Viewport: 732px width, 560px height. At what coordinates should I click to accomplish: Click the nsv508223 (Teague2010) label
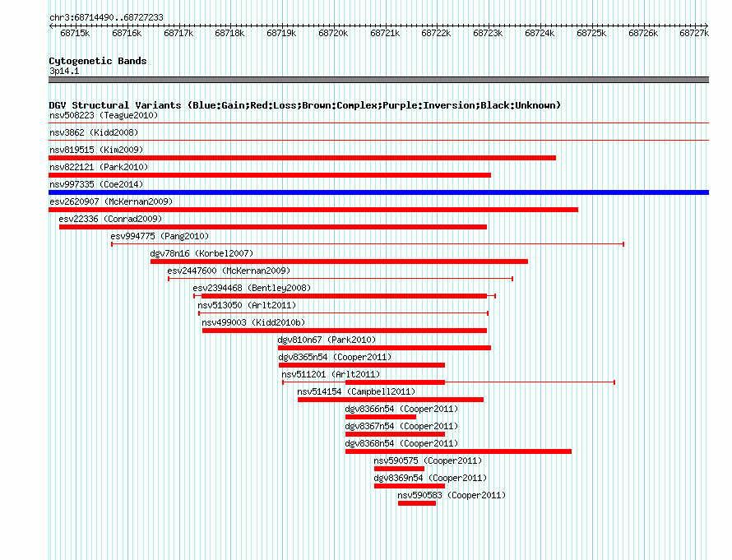pyautogui.click(x=104, y=115)
